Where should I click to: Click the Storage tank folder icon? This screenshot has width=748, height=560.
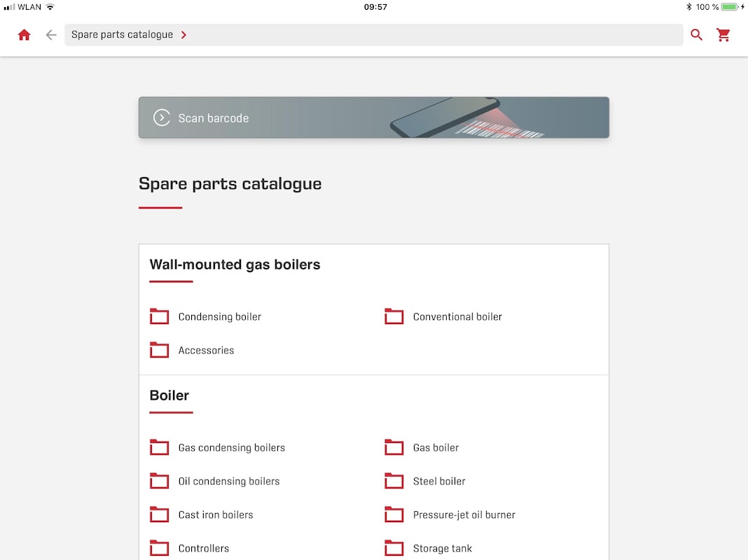(x=394, y=548)
